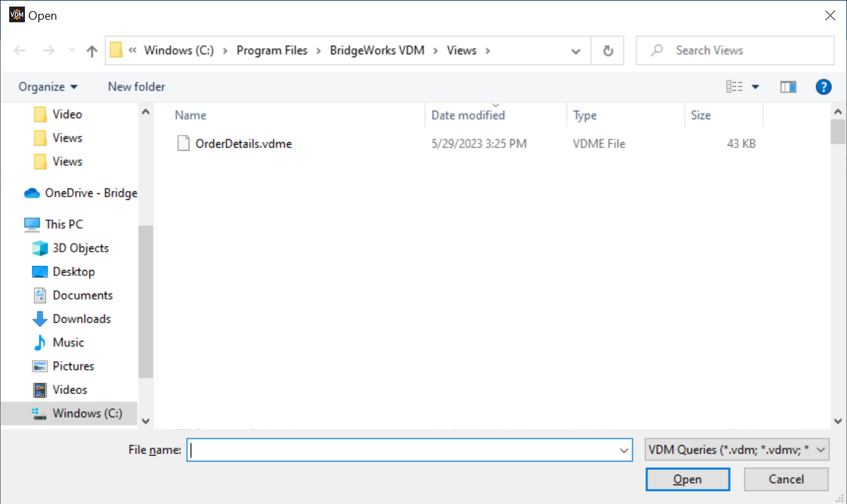This screenshot has height=504, width=847.
Task: Click the New folder button
Action: point(136,86)
